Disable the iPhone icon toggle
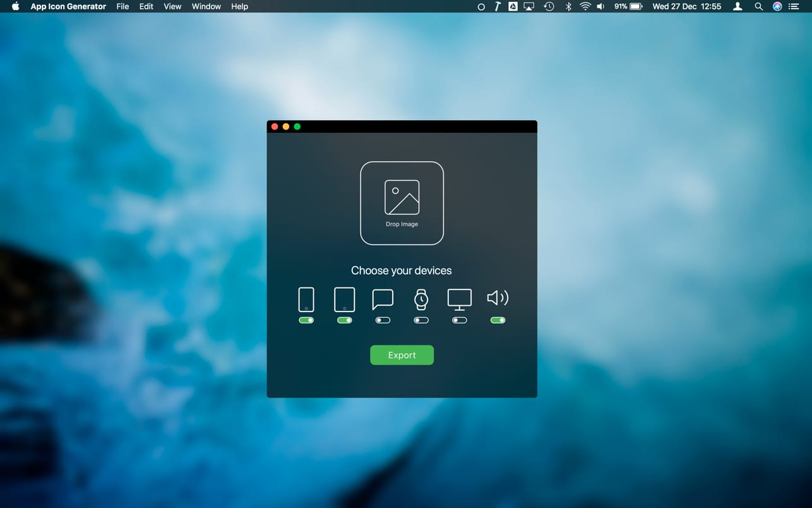 coord(306,320)
